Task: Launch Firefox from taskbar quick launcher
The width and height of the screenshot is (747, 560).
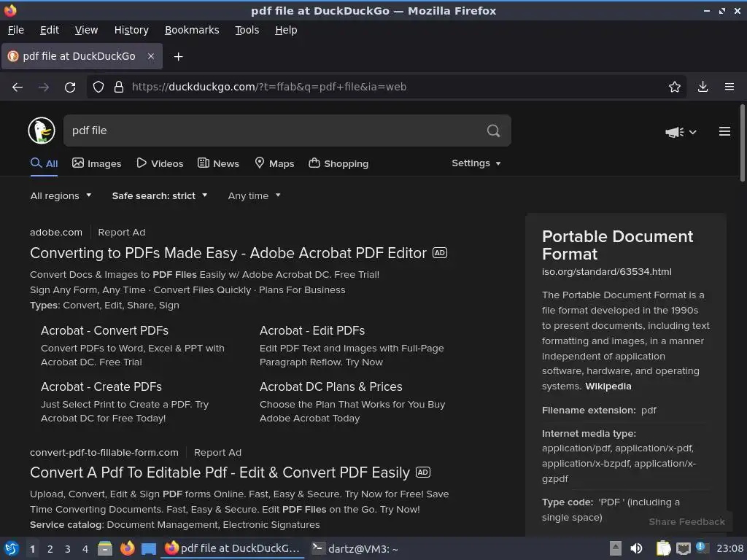Action: click(127, 548)
